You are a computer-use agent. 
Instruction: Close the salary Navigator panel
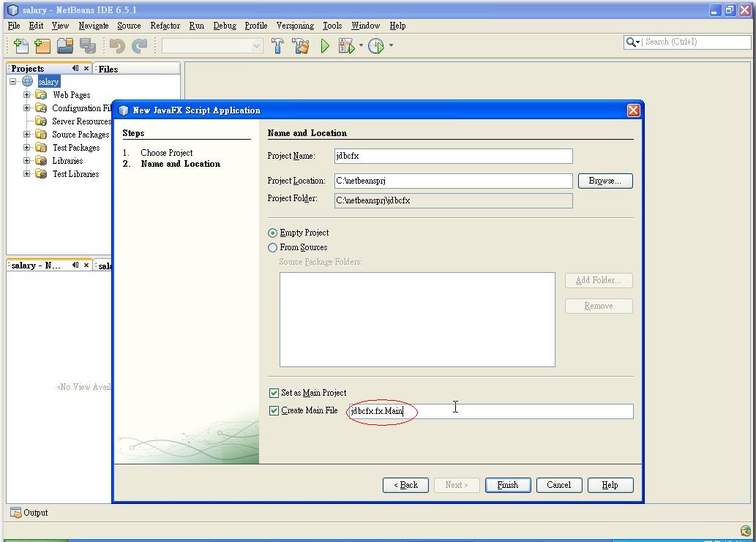point(86,265)
